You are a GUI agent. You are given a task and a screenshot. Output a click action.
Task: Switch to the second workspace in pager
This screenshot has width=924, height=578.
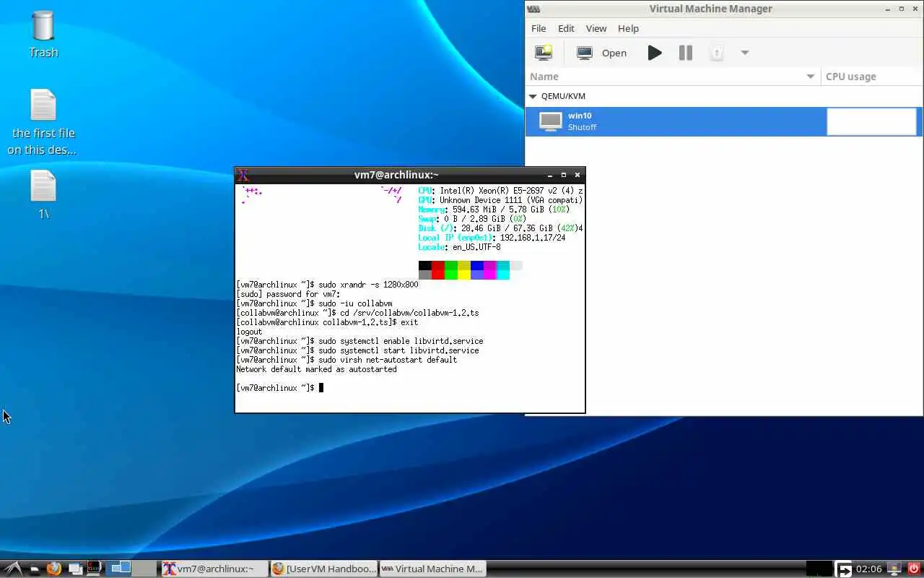point(144,569)
